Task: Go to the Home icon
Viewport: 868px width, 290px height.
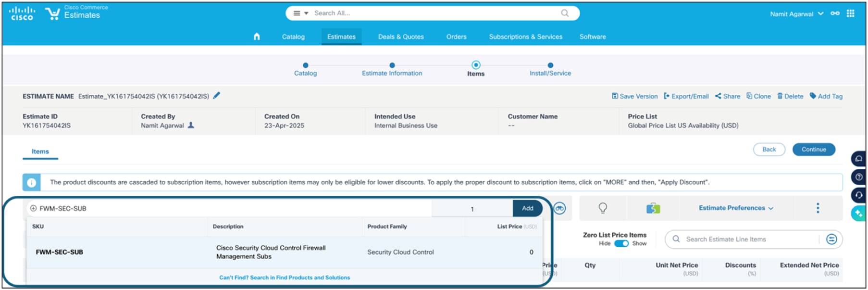Action: point(257,37)
